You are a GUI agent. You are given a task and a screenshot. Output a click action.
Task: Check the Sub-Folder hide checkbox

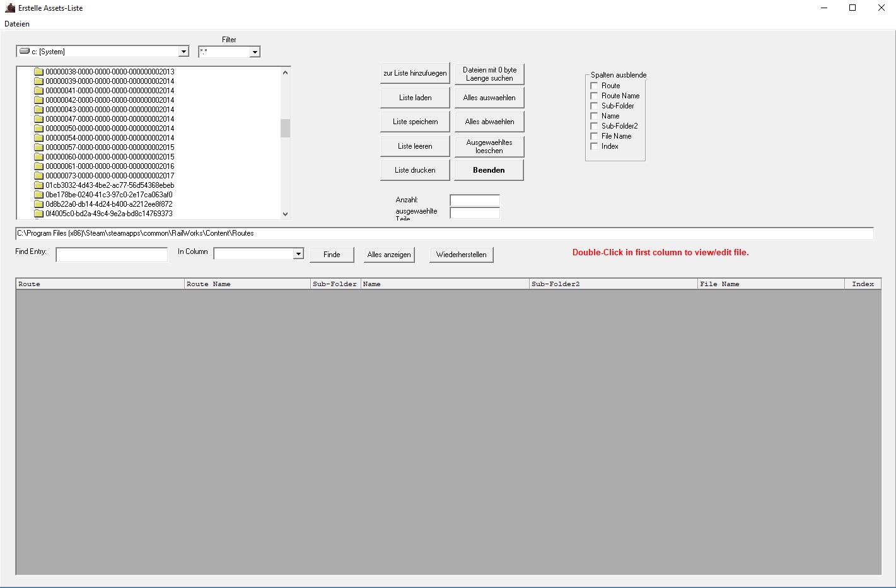(x=594, y=106)
